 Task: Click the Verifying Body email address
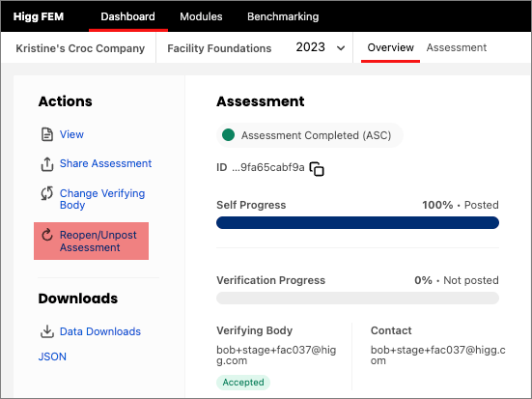pyautogui.click(x=276, y=356)
